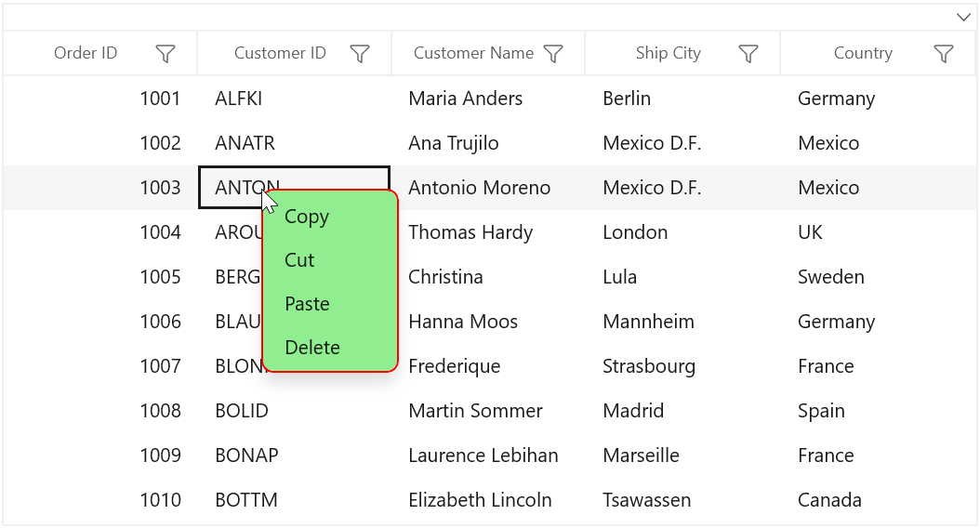Viewport: 980px width, 528px height.
Task: Select order ID cell 1004
Action: pos(100,232)
